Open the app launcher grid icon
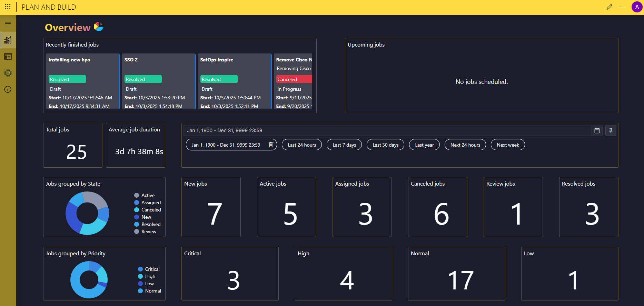Image resolution: width=644 pixels, height=306 pixels. pyautogui.click(x=8, y=7)
